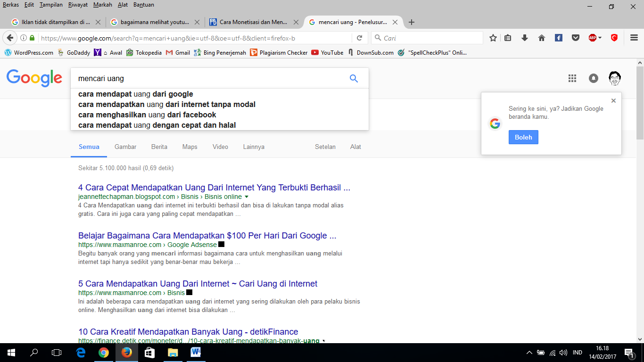Open the YouTube bookmark icon
The image size is (644, 362).
pyautogui.click(x=315, y=53)
